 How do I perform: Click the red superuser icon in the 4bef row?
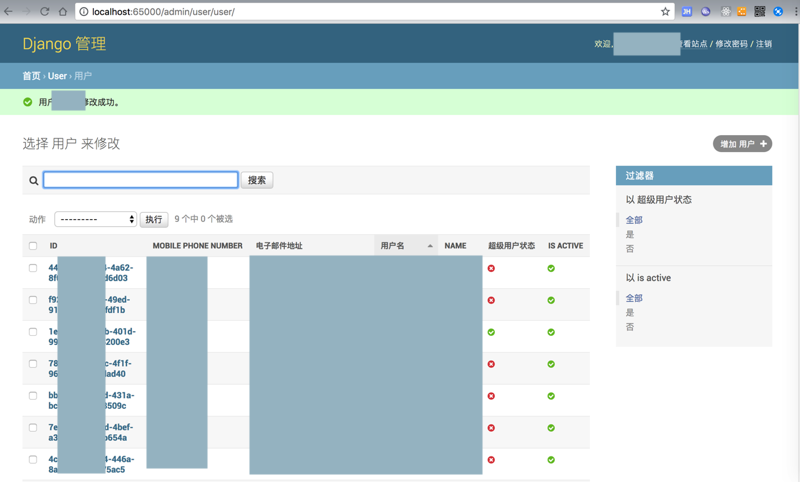coord(491,428)
